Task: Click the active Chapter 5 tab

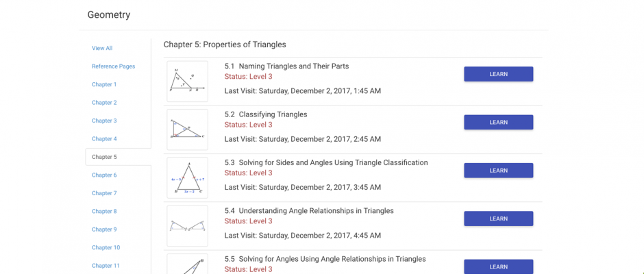Action: click(119, 157)
